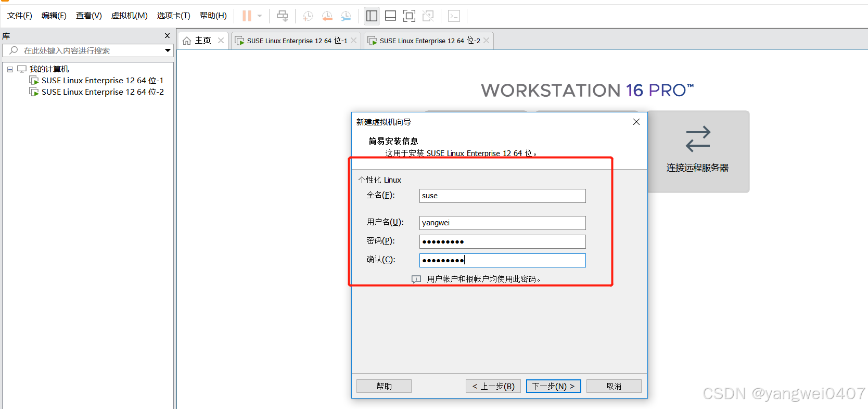Click the 用户名 username field

click(x=503, y=223)
